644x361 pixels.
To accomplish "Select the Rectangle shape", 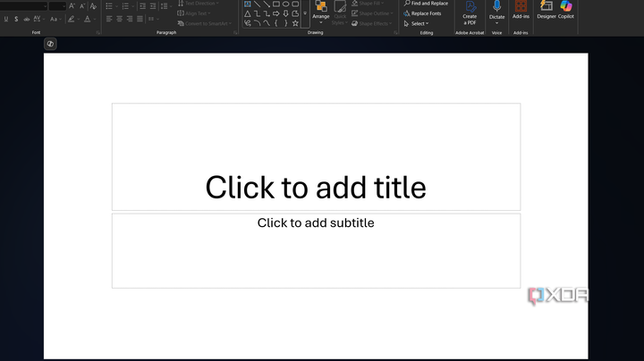I will pyautogui.click(x=276, y=4).
